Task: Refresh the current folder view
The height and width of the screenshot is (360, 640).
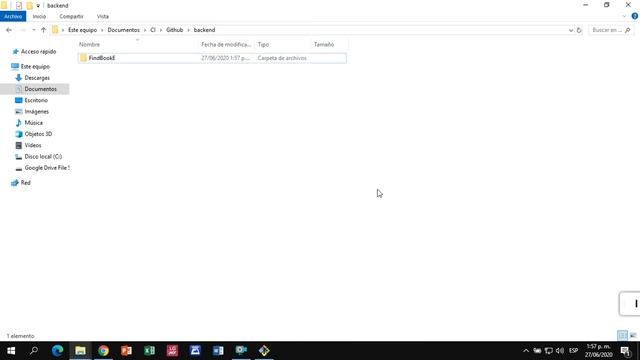Action: click(579, 30)
